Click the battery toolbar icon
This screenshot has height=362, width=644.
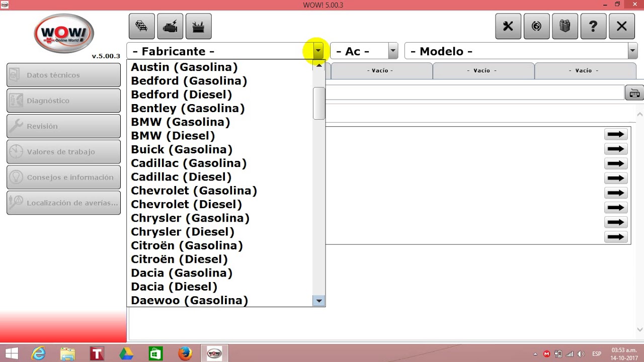tap(199, 26)
